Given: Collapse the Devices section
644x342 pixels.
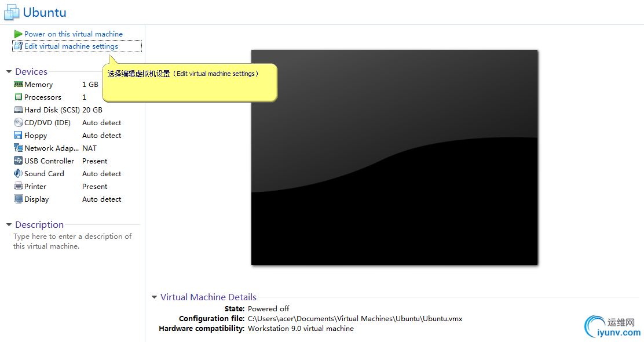Looking at the screenshot, I should click(x=9, y=71).
